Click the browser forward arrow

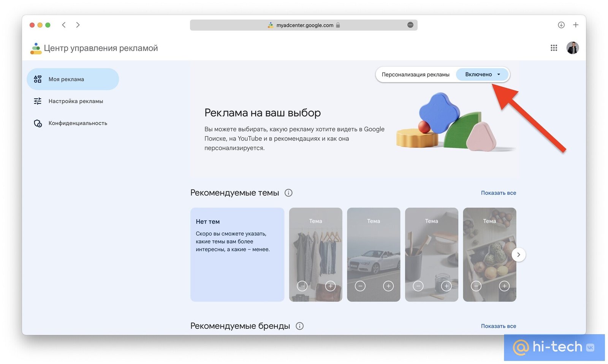click(78, 25)
